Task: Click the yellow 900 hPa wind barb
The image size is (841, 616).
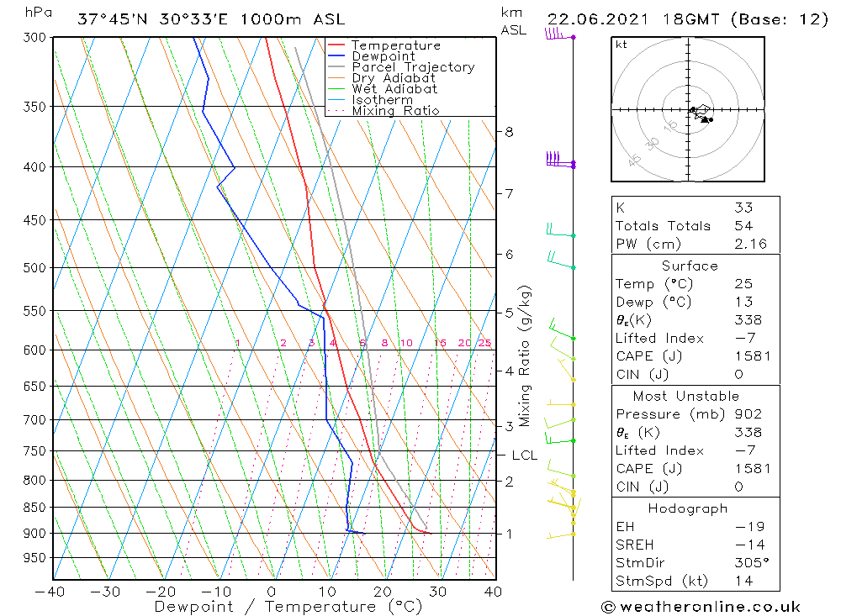Action: [561, 535]
